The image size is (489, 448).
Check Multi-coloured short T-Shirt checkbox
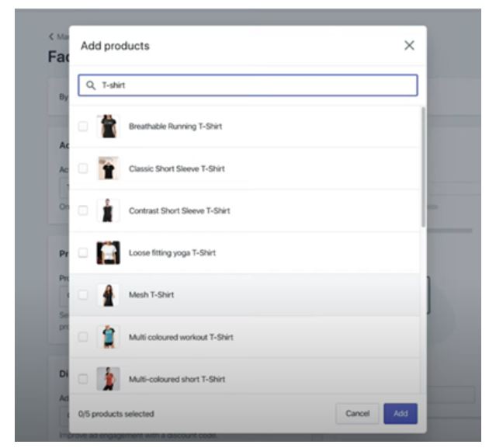(83, 379)
